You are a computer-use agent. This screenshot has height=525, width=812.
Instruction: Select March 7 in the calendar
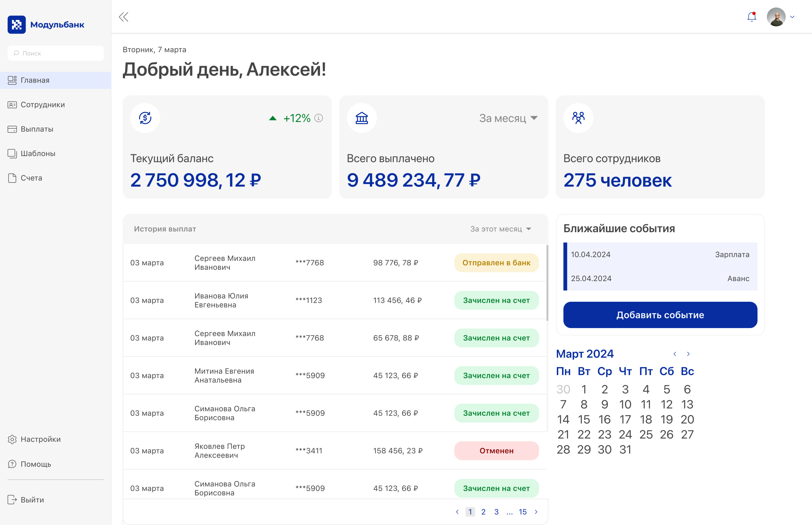pyautogui.click(x=563, y=404)
